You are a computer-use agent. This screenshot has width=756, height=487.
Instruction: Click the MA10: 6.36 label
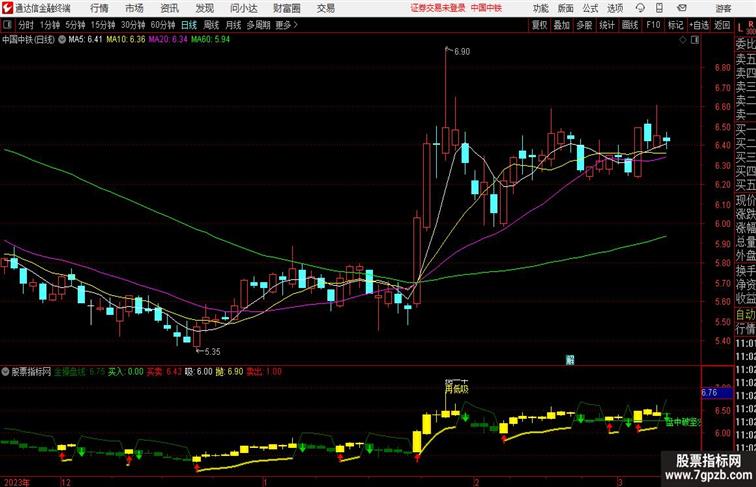coord(126,40)
